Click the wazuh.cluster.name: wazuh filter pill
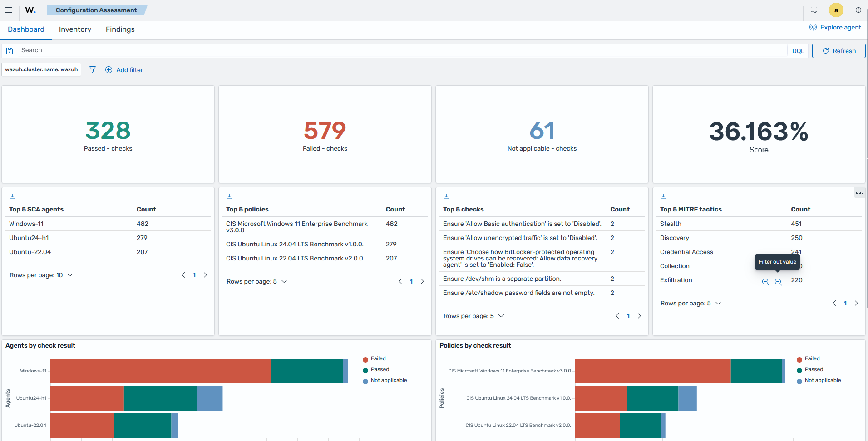868x441 pixels. coord(41,69)
